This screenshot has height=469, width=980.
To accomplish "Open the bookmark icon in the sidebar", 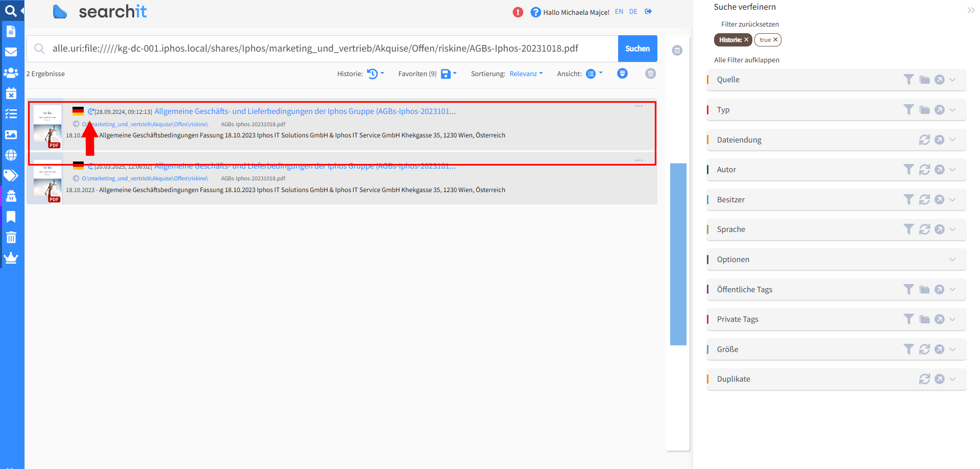I will [x=11, y=217].
